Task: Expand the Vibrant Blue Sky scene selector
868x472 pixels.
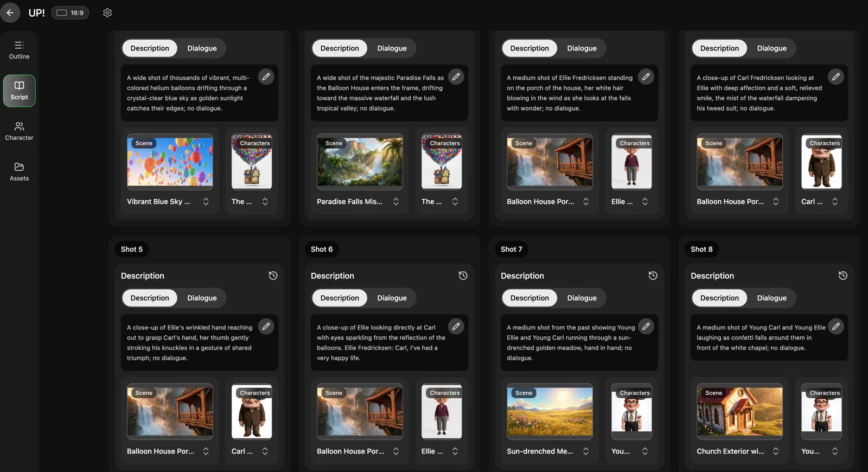Action: coord(206,202)
